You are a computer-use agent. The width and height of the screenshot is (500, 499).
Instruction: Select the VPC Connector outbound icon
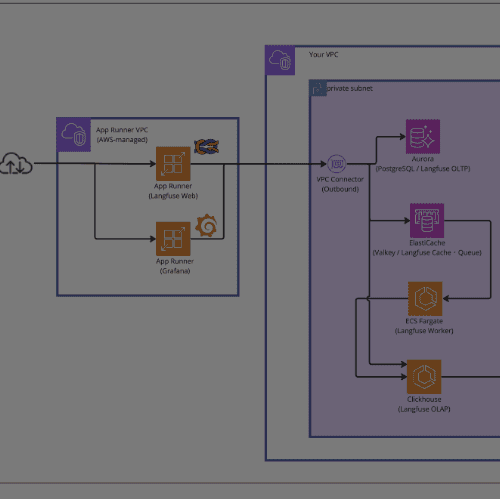coord(337,164)
